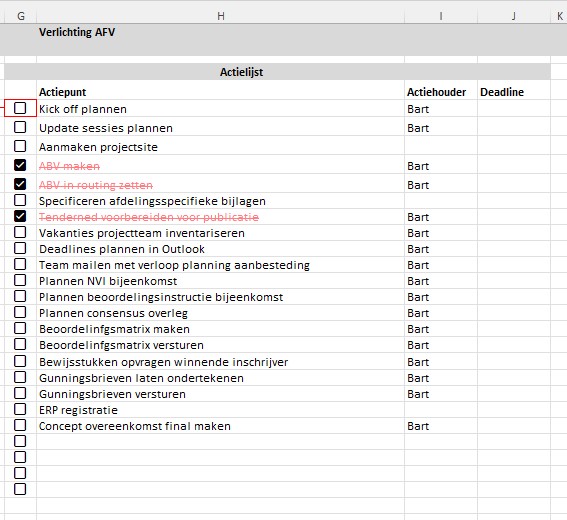Select Plannen beoordelingsinstructie bijeenkomst cell
567x520 pixels.
tap(221, 297)
